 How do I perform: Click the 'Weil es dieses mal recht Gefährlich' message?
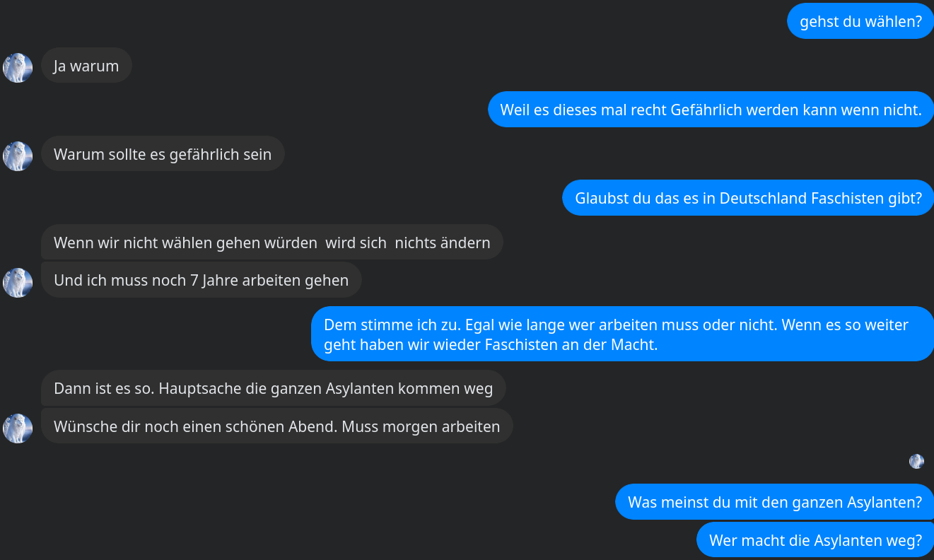pyautogui.click(x=711, y=110)
